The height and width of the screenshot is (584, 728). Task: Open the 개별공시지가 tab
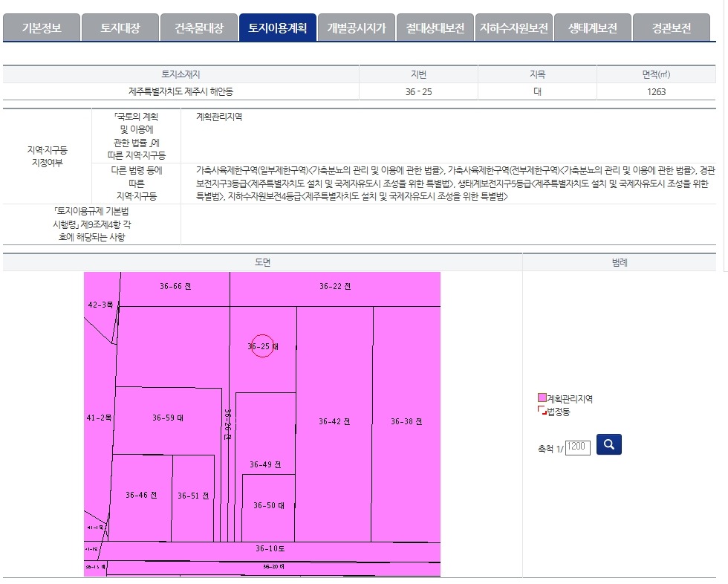point(356,27)
